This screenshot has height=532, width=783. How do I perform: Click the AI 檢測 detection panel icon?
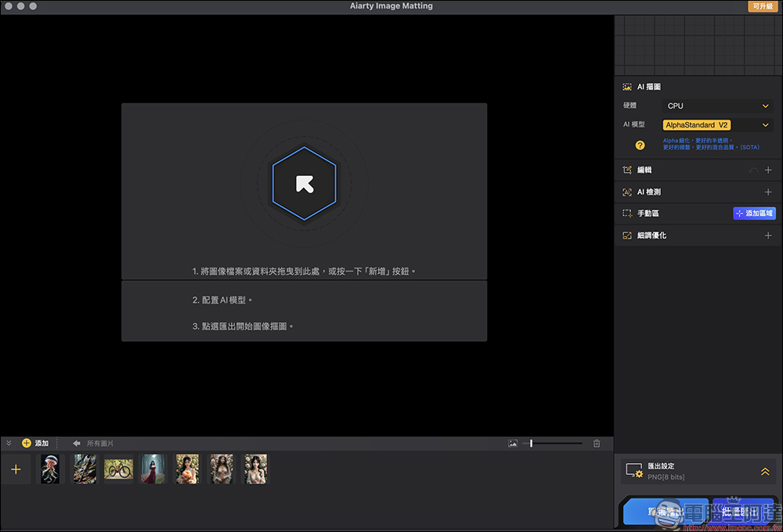(x=626, y=191)
